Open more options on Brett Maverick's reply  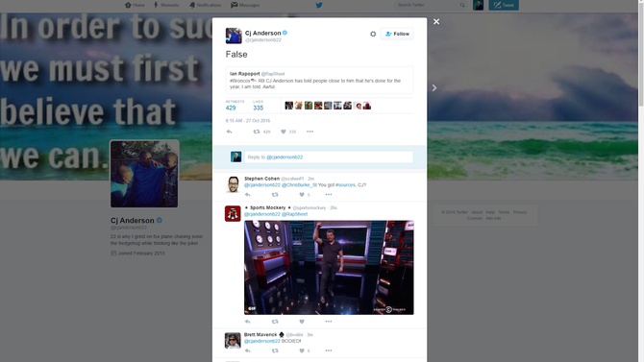(x=329, y=350)
